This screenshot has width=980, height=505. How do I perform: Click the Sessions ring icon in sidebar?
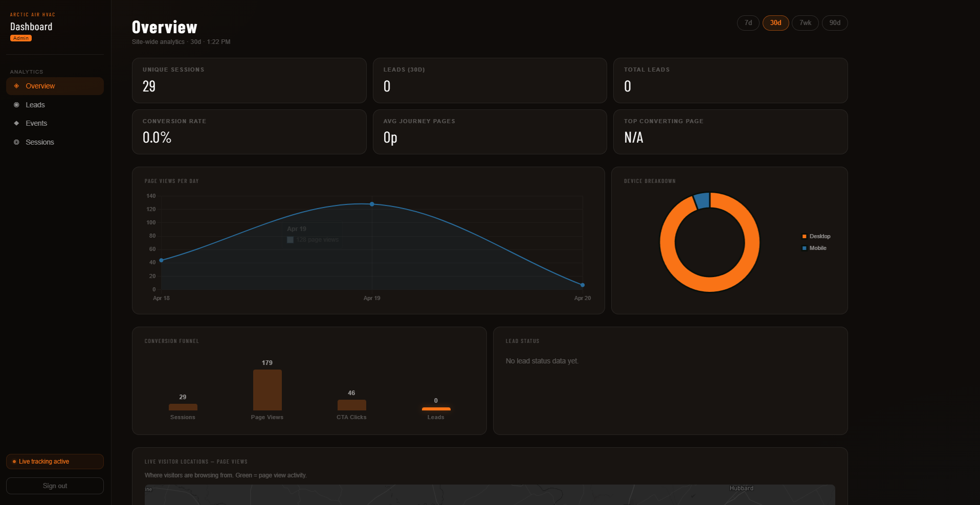(16, 142)
